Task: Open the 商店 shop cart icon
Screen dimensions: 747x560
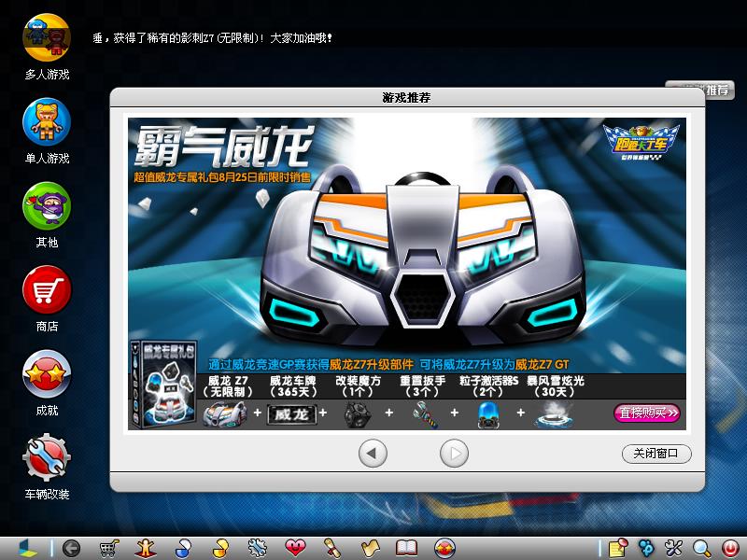Action: point(47,289)
